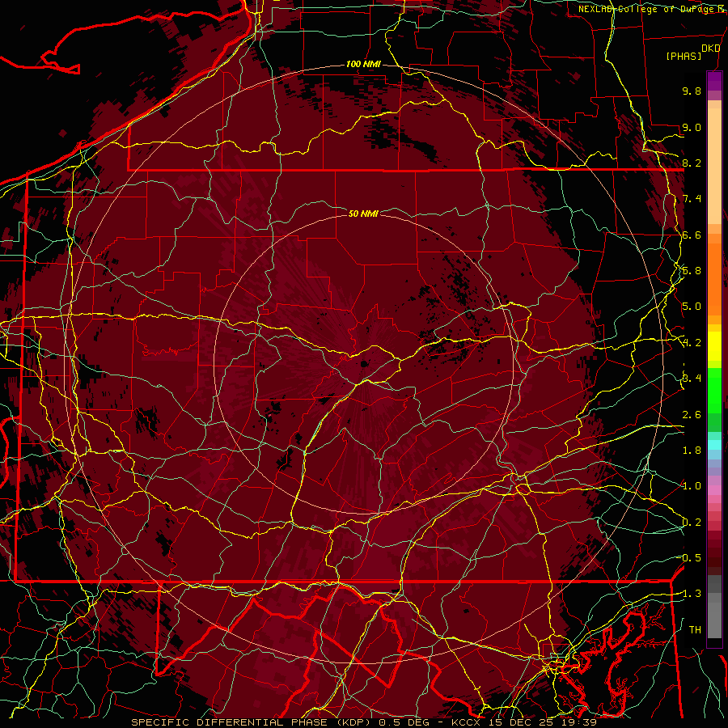
Task: Pick the purple swatch atop the color bar
Action: click(714, 81)
